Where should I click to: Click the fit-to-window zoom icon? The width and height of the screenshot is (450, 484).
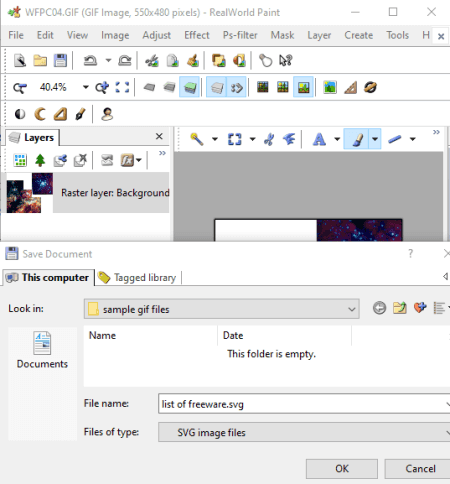pos(122,88)
